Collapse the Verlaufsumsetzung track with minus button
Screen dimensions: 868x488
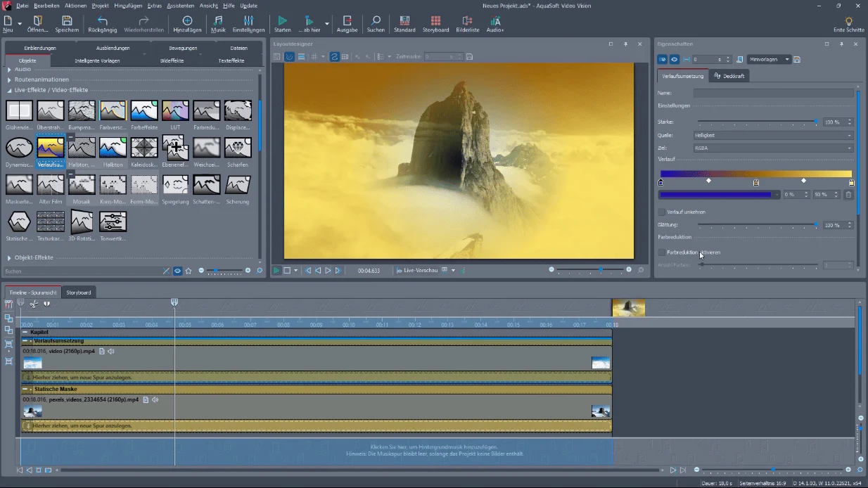[x=25, y=340]
